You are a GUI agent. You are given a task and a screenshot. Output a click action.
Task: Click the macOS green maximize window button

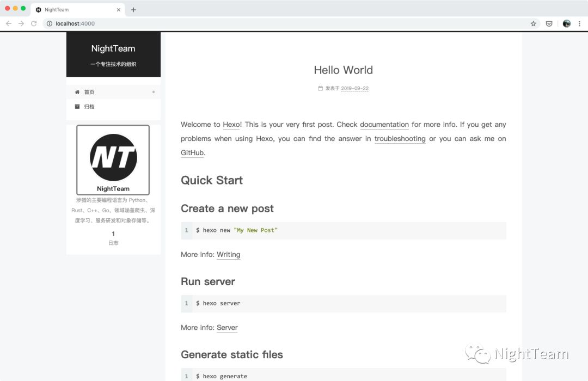pos(23,8)
